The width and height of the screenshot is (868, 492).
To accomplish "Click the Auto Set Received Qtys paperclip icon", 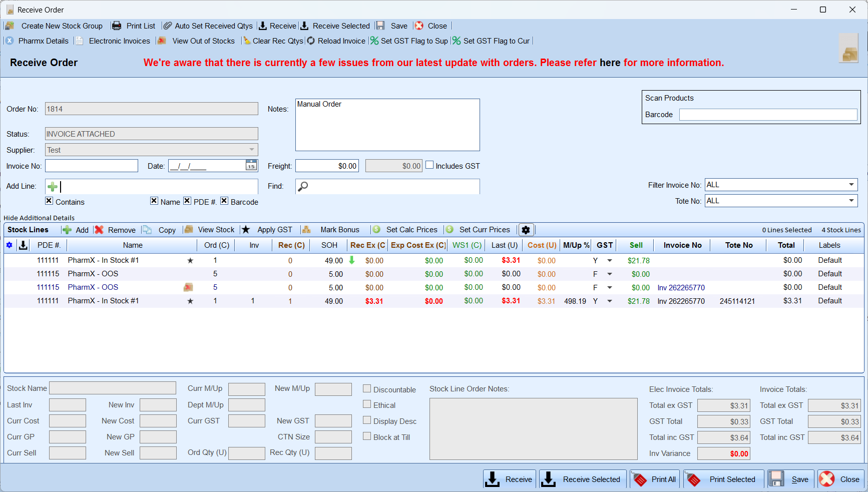I will (x=168, y=26).
